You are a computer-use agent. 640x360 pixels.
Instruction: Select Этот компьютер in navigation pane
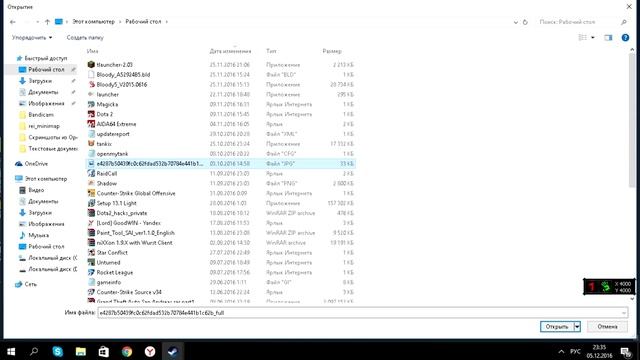pos(45,179)
